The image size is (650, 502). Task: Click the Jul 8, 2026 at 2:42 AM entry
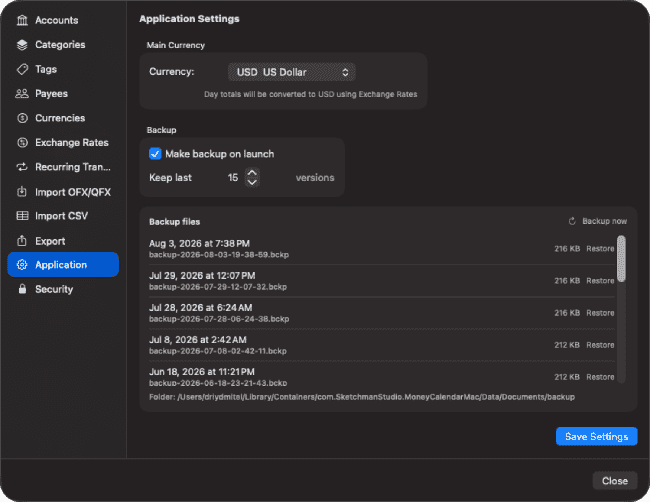198,340
